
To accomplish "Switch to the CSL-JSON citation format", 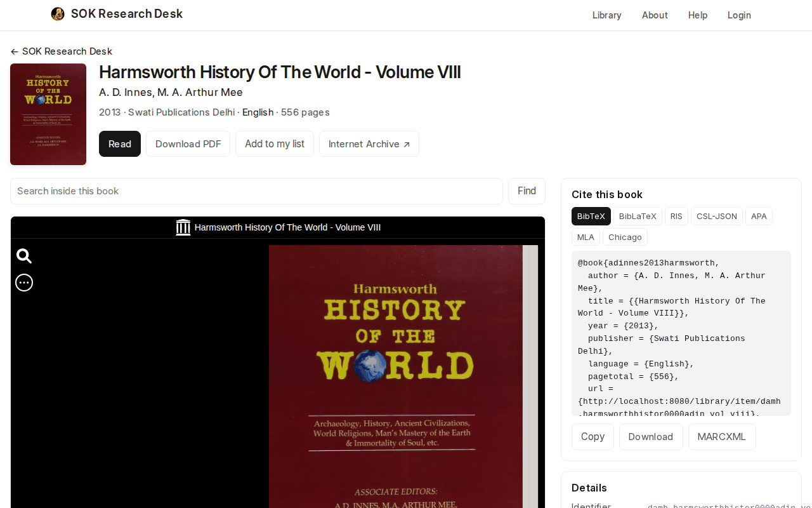I will coord(717,216).
